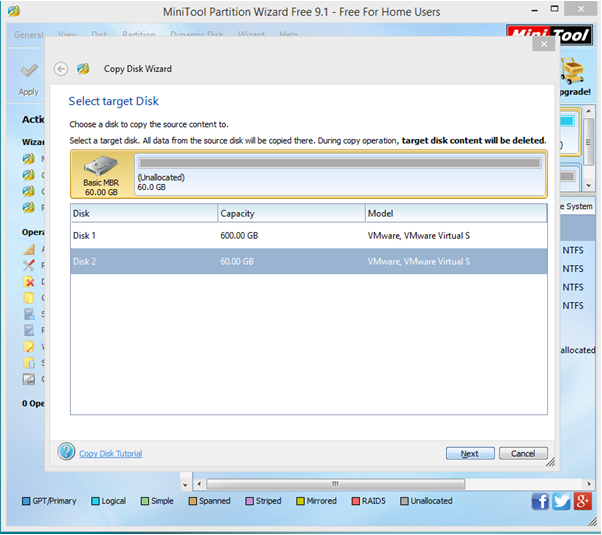The image size is (602, 535).
Task: Click the RAID5 legend swatch
Action: tap(356, 501)
